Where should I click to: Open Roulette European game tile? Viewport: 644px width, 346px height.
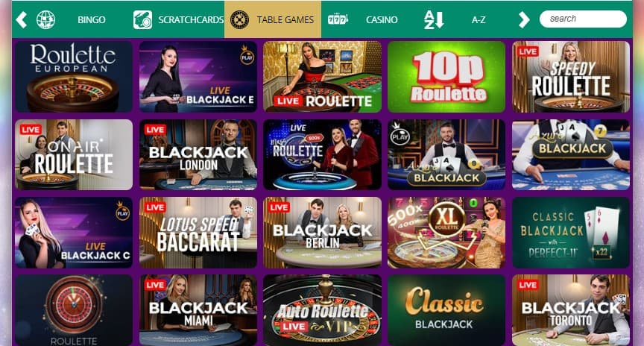pos(74,76)
